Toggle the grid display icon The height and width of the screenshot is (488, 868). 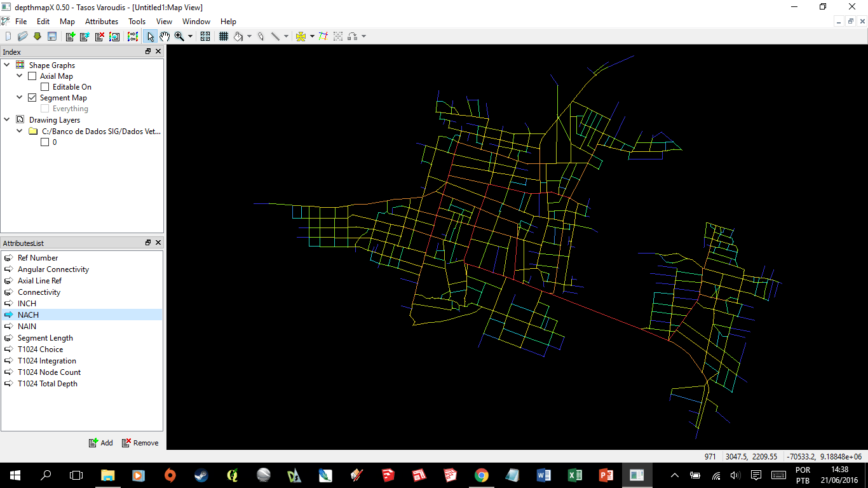tap(224, 36)
